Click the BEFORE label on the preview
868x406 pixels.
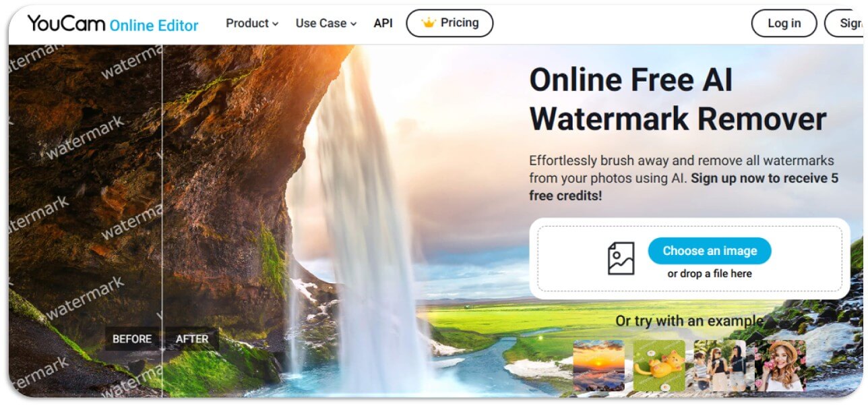click(x=132, y=339)
